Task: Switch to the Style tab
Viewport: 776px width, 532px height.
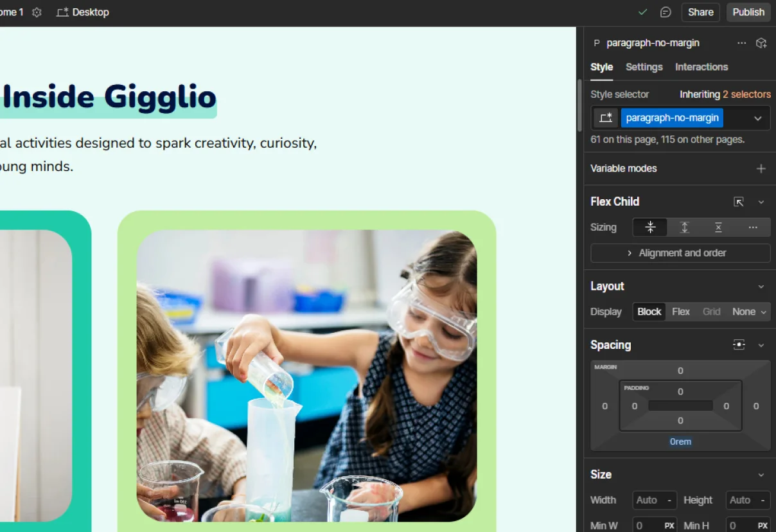Action: click(602, 67)
